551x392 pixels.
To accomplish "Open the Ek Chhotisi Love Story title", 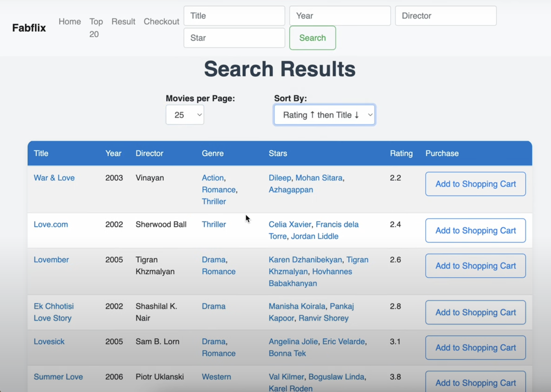I will pos(54,312).
